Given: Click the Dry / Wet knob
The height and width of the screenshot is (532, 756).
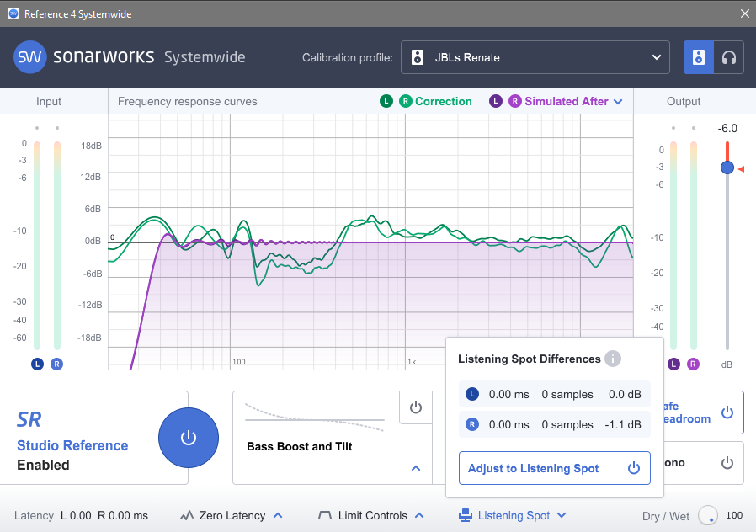Looking at the screenshot, I should tap(707, 515).
